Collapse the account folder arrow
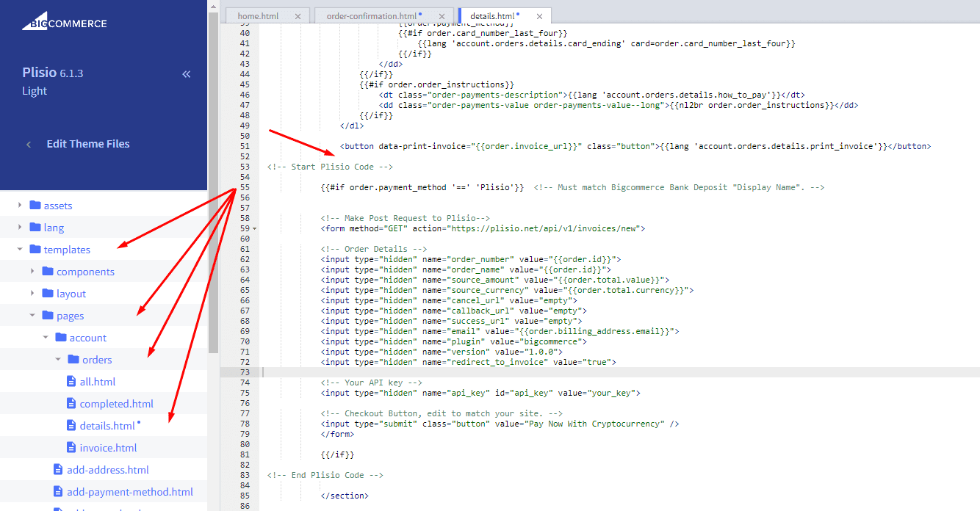This screenshot has width=980, height=511. (x=46, y=338)
